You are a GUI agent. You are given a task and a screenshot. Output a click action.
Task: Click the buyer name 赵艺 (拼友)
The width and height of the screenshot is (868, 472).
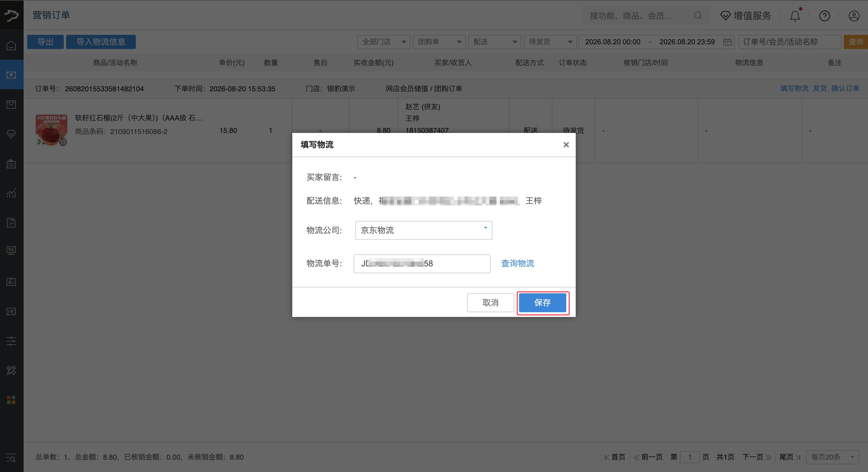[423, 107]
